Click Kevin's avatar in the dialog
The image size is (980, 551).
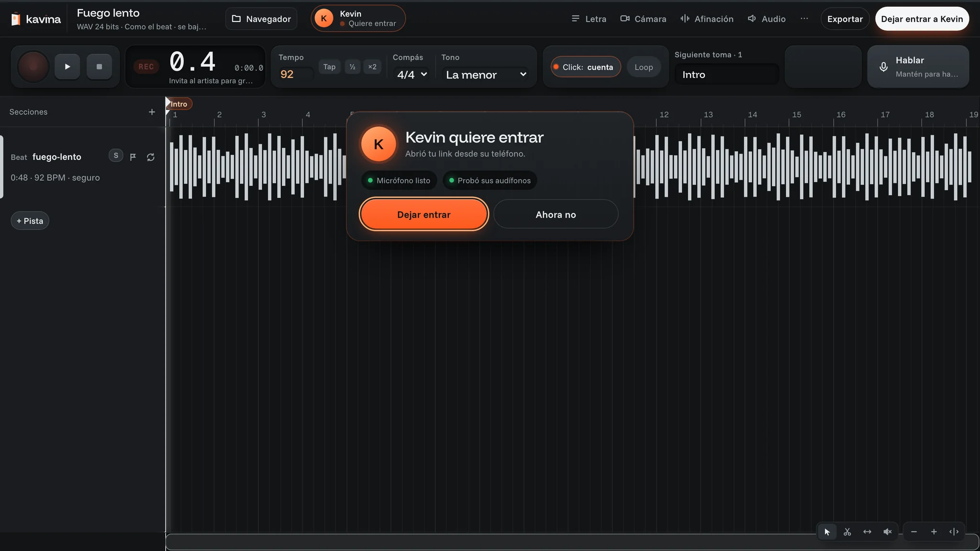[379, 144]
